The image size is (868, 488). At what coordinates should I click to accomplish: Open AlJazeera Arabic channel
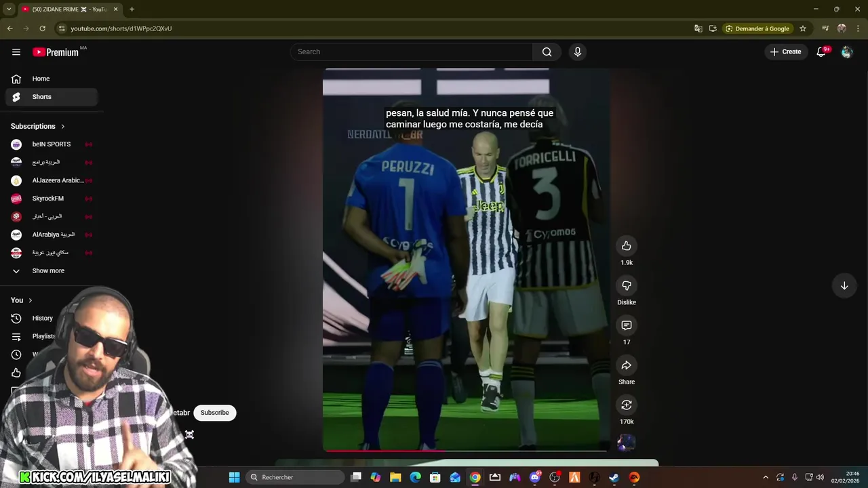[x=52, y=180]
